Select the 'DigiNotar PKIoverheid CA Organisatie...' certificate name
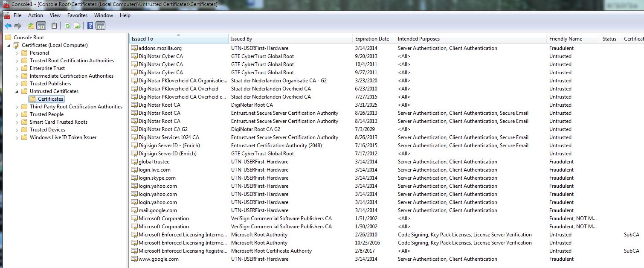Image resolution: width=644 pixels, height=268 pixels. (x=183, y=81)
